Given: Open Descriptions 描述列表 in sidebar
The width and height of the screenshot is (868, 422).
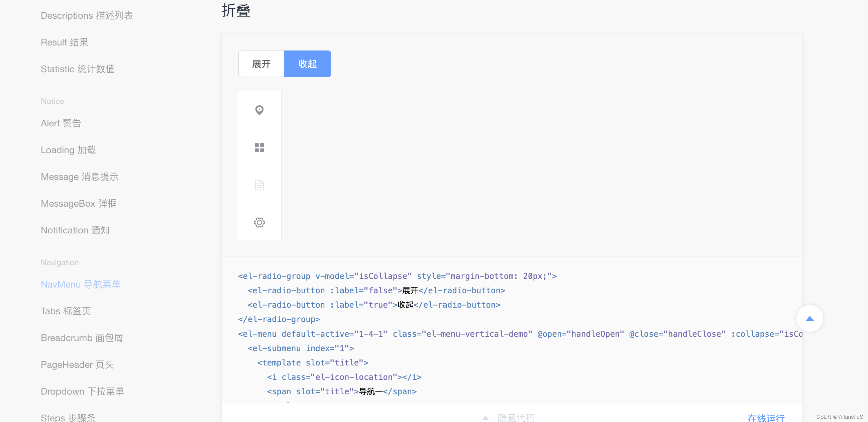Looking at the screenshot, I should click(x=87, y=15).
